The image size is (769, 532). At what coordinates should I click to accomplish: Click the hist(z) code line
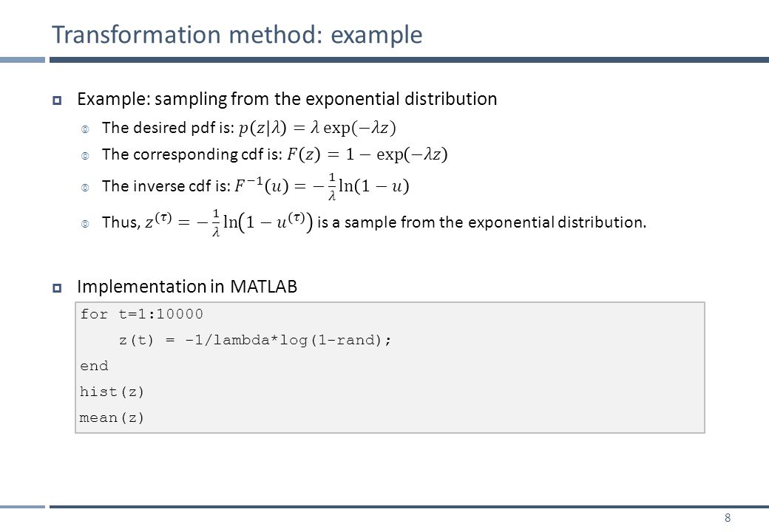tap(112, 392)
